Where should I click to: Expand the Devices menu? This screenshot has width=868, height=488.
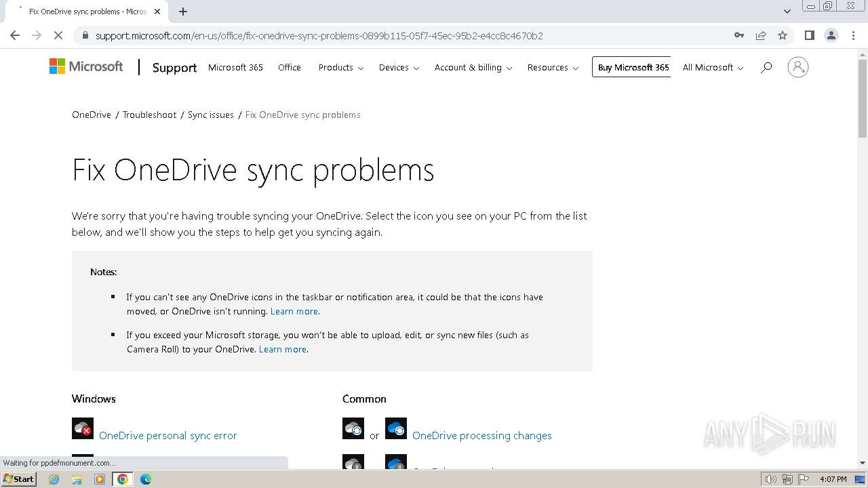point(399,67)
